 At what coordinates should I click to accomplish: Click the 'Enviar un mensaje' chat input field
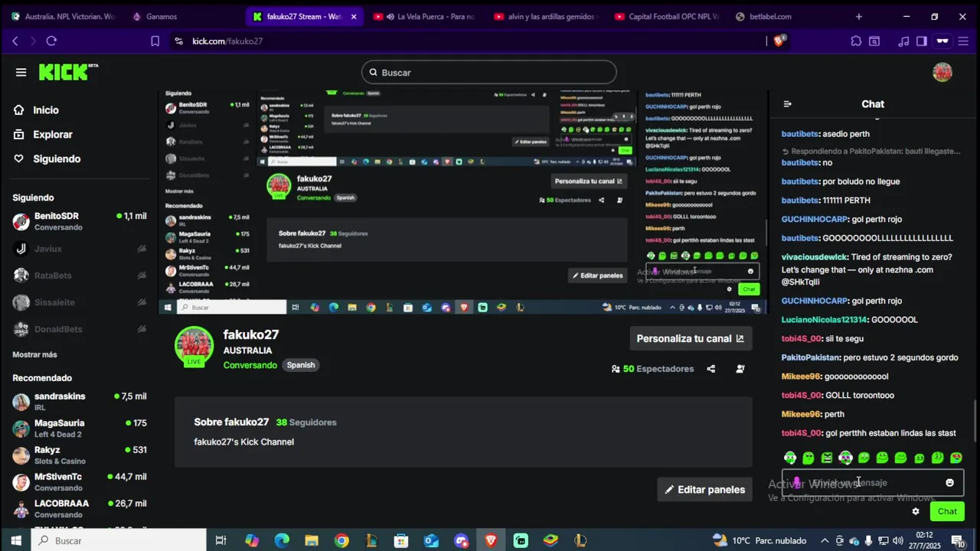click(872, 483)
